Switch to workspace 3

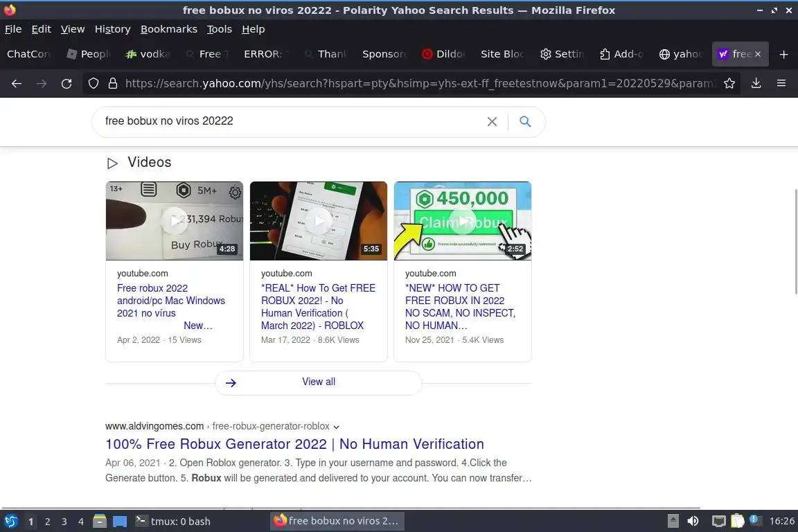[64, 522]
